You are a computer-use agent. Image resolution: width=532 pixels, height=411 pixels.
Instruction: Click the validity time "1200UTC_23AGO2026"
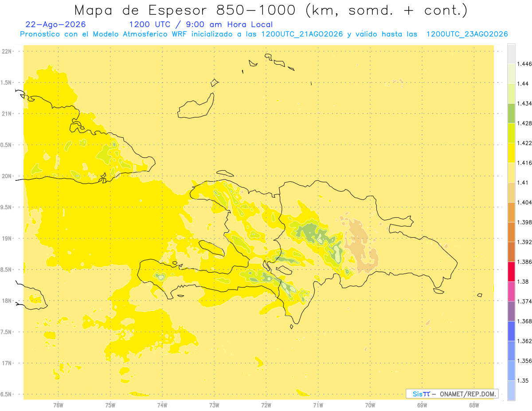point(467,34)
